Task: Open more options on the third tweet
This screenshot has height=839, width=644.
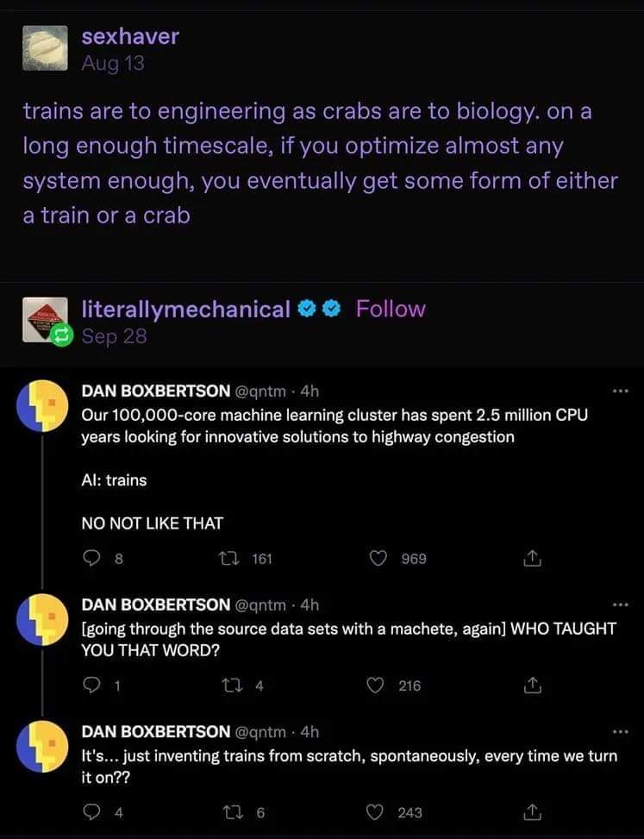Action: point(617,731)
